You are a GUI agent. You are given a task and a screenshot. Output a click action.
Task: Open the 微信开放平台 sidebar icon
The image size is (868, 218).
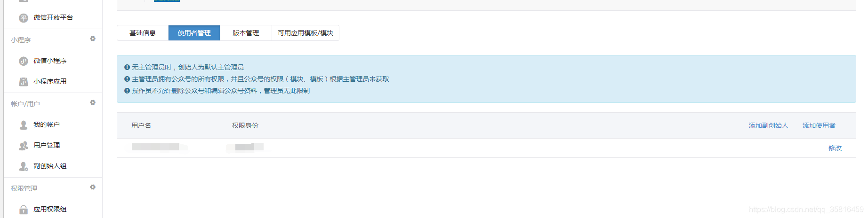[24, 18]
